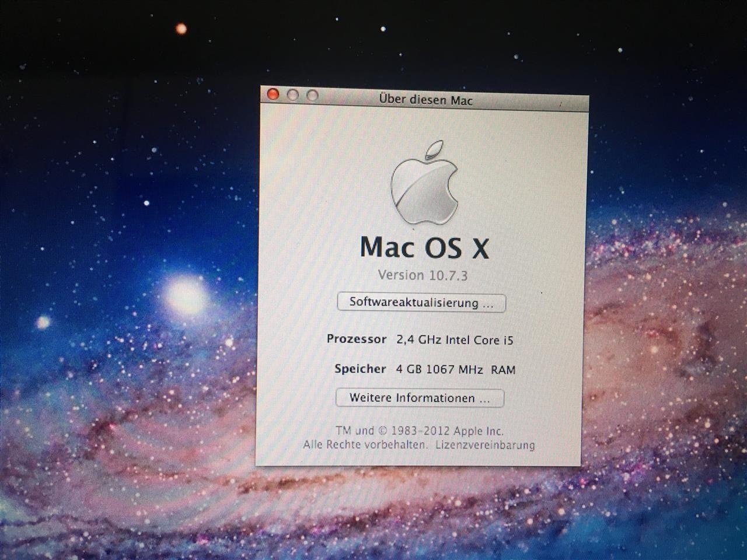Click the Prozessor label

(x=357, y=339)
